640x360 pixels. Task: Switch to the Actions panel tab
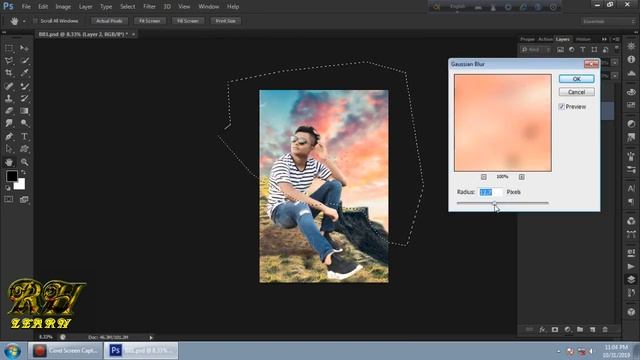pyautogui.click(x=545, y=39)
